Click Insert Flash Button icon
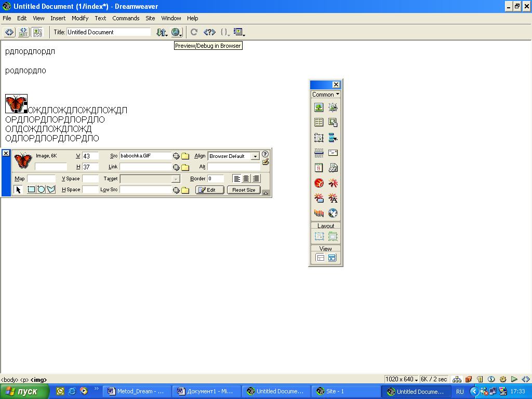532x399 pixels. tap(318, 198)
